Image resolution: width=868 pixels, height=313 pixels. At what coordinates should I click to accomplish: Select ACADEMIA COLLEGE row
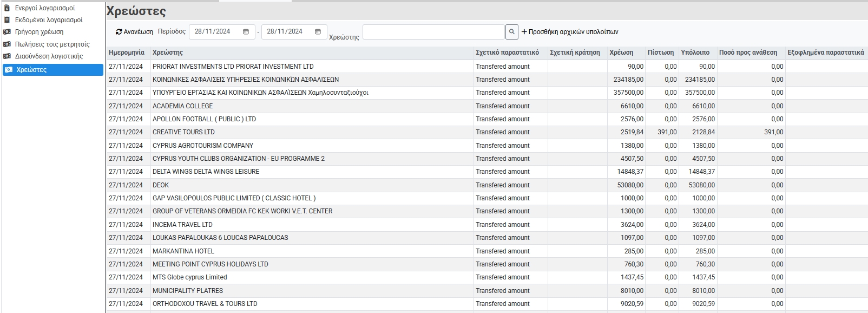pos(487,106)
